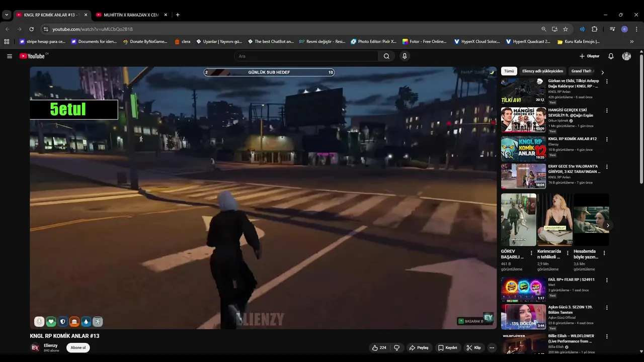Go back in browser history
Image resolution: width=644 pixels, height=362 pixels.
[x=7, y=29]
